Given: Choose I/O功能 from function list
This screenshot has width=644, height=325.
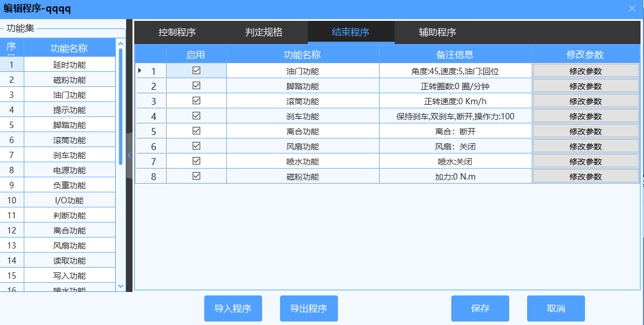Looking at the screenshot, I should [x=69, y=200].
